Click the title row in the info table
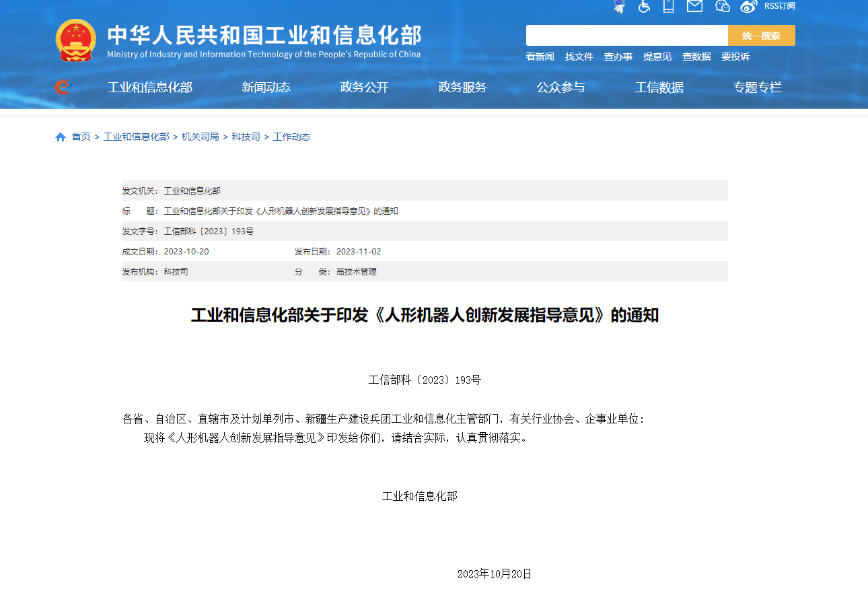The height and width of the screenshot is (591, 868). (425, 211)
